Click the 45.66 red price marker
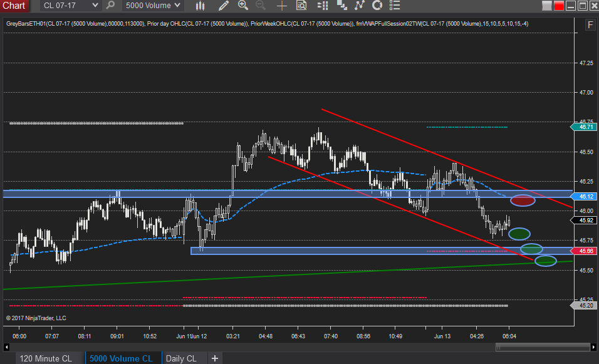 (x=584, y=251)
